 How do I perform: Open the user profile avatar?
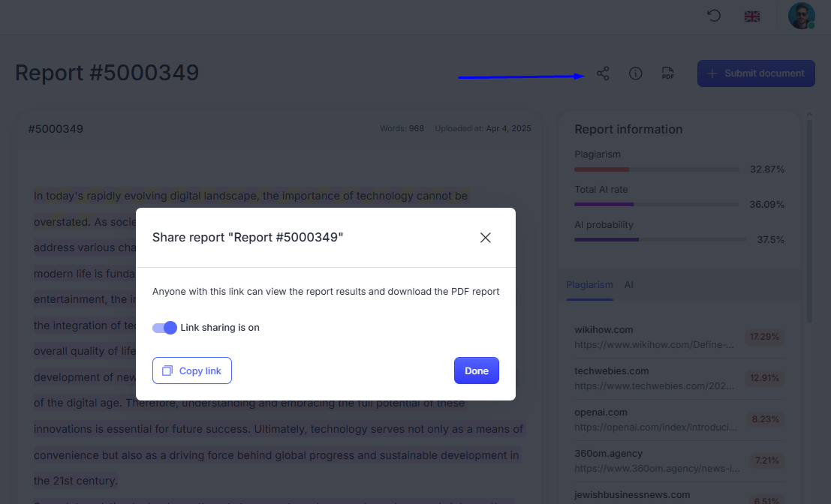click(x=801, y=15)
